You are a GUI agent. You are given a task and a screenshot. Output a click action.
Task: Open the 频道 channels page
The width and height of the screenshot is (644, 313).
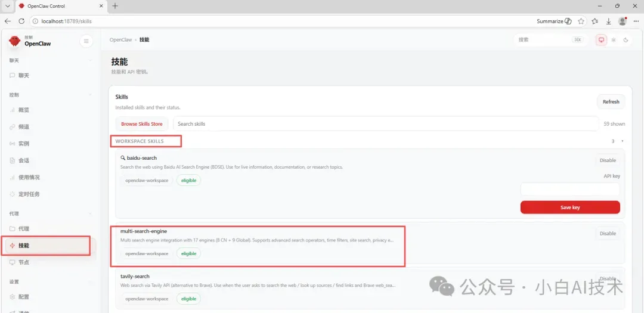tap(50, 127)
